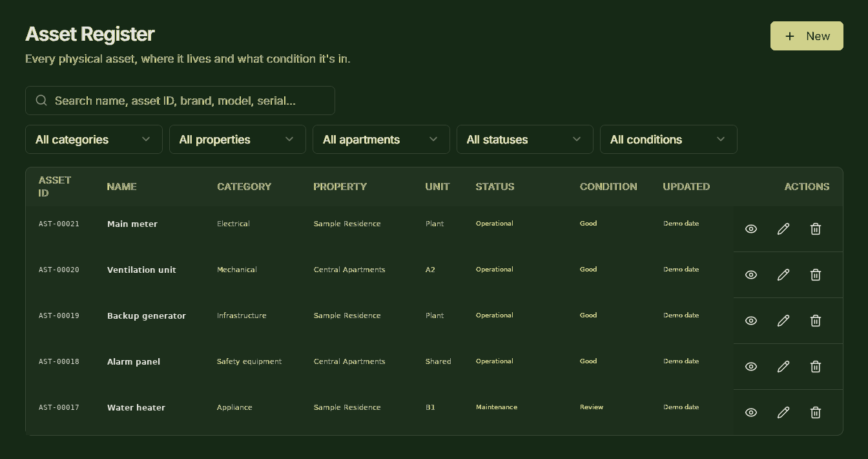Click the Main meter name
868x459 pixels.
pos(132,224)
